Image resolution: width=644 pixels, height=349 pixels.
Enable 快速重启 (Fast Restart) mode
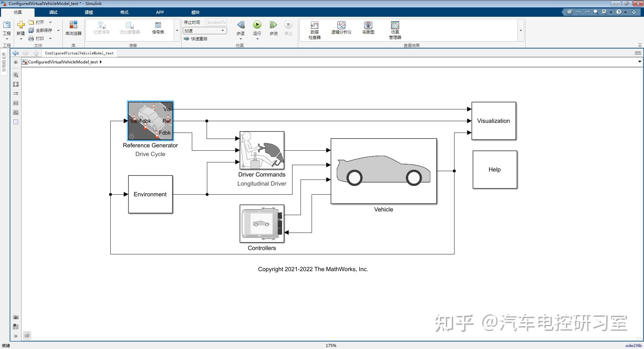[197, 39]
